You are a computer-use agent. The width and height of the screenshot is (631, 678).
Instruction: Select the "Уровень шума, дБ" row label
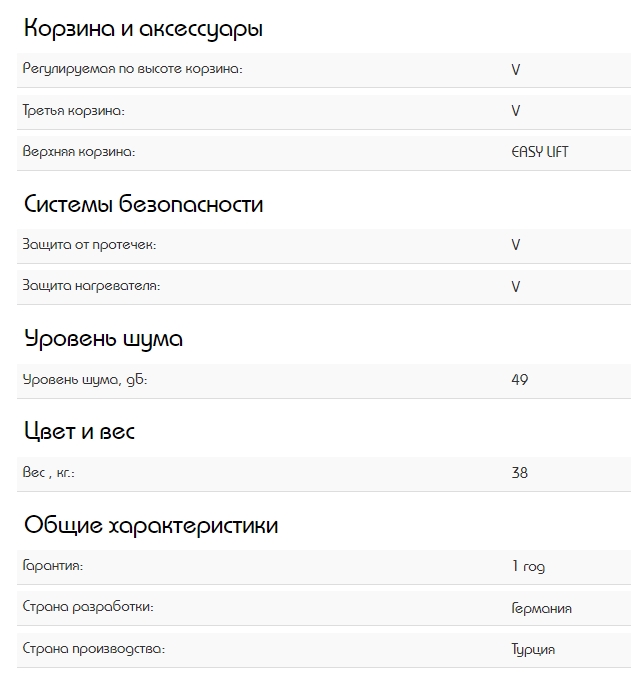pos(85,379)
